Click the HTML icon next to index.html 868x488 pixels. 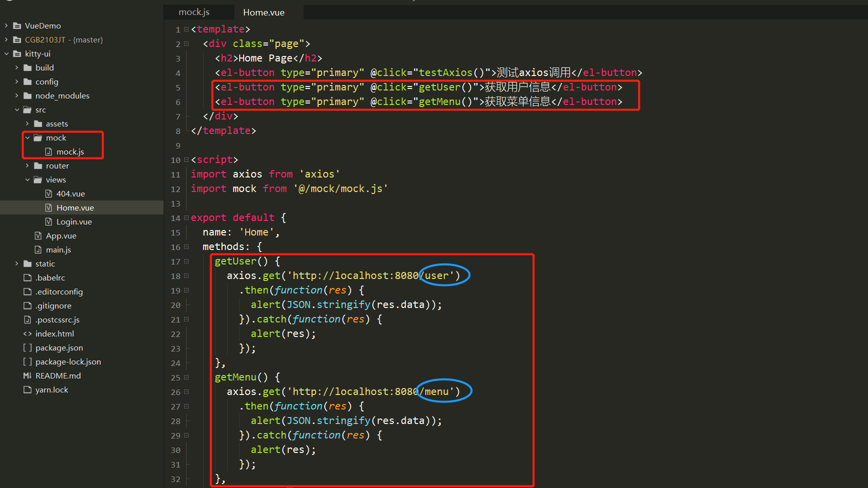click(x=28, y=333)
